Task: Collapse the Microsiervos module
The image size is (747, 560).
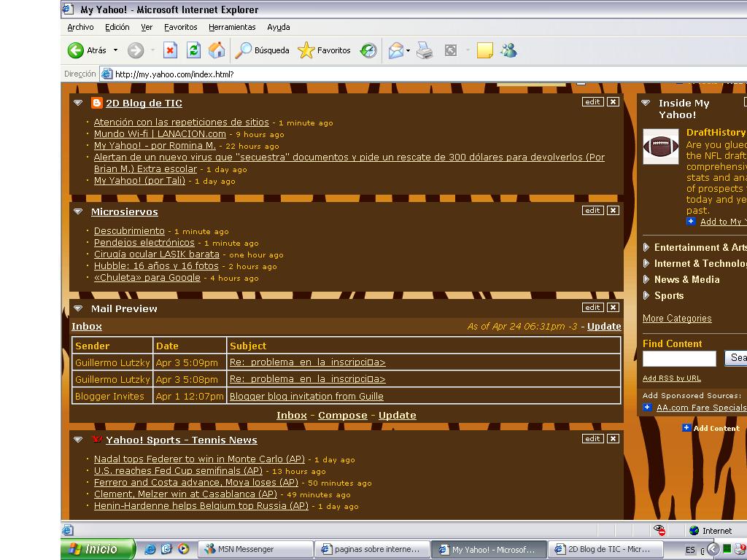Action: [78, 211]
